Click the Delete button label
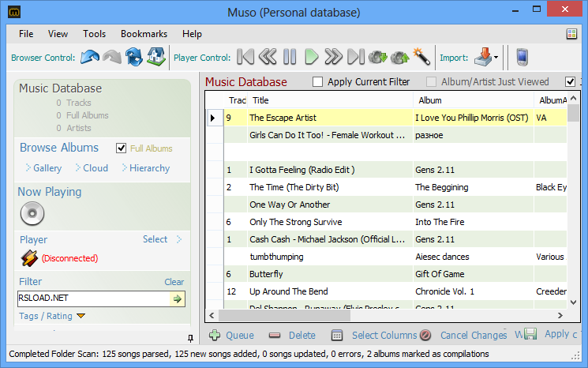Viewport: 588px width, 368px height. click(301, 335)
